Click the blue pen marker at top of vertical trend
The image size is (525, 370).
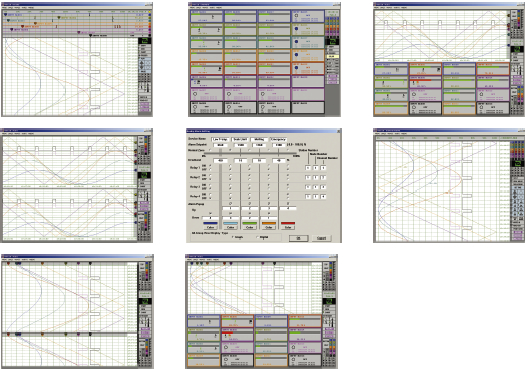tap(192, 264)
